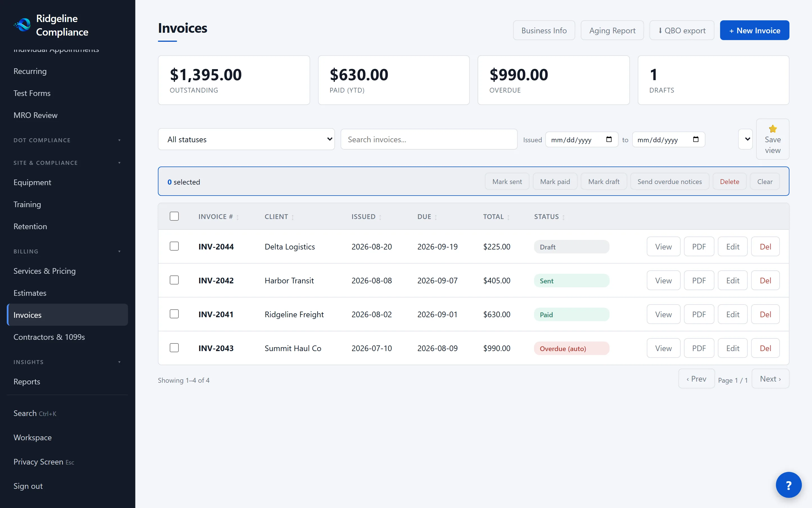Sort by Status column arrows
The width and height of the screenshot is (812, 508).
tap(563, 217)
